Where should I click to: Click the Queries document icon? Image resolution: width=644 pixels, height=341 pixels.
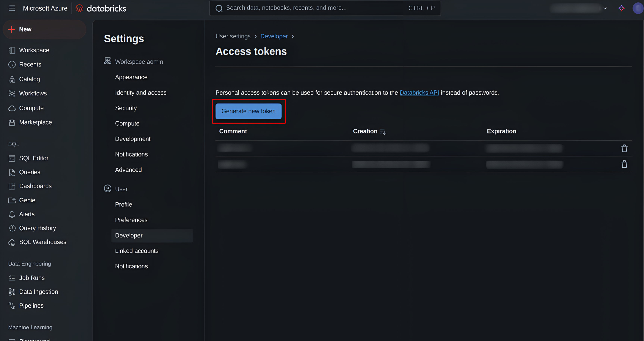(12, 172)
